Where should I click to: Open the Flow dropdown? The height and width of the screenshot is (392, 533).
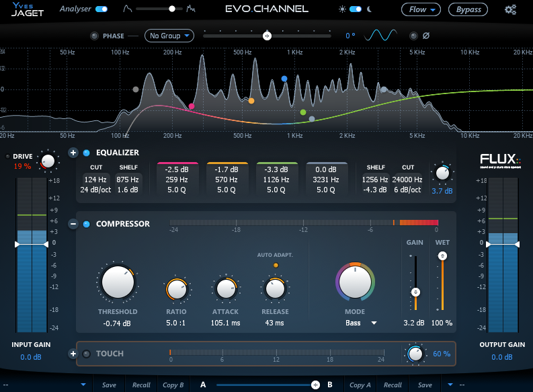[x=421, y=9]
